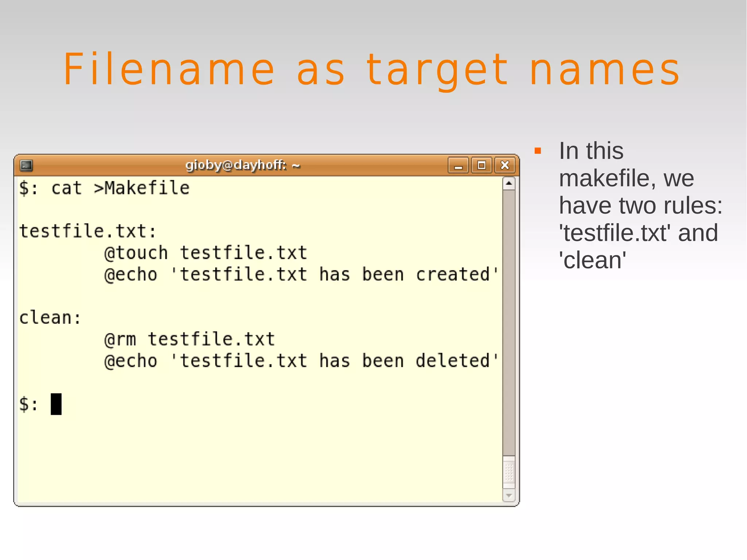Image resolution: width=747 pixels, height=560 pixels.
Task: Click the echo 'has been deleted' line
Action: [301, 361]
